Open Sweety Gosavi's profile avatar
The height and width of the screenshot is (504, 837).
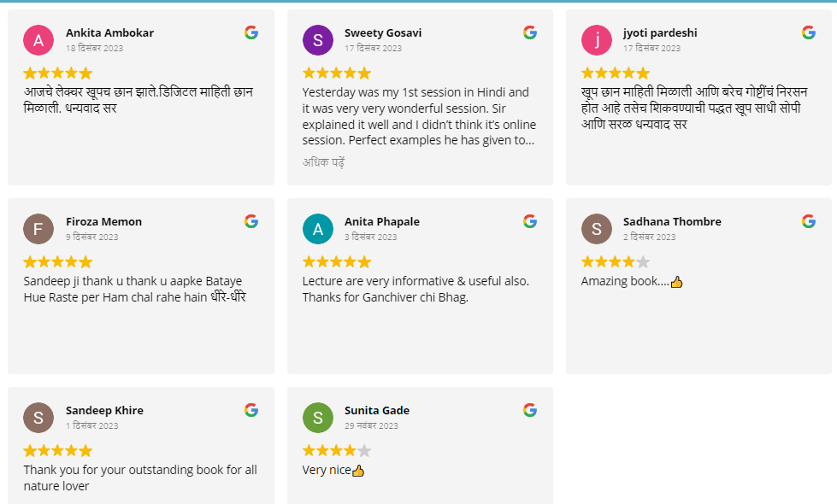coord(317,39)
